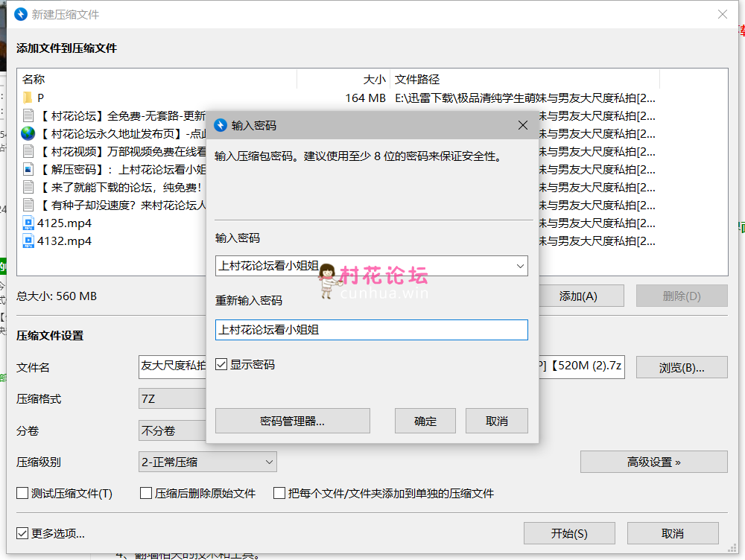
Task: Select the 【解压密码】 file name
Action: [123, 170]
